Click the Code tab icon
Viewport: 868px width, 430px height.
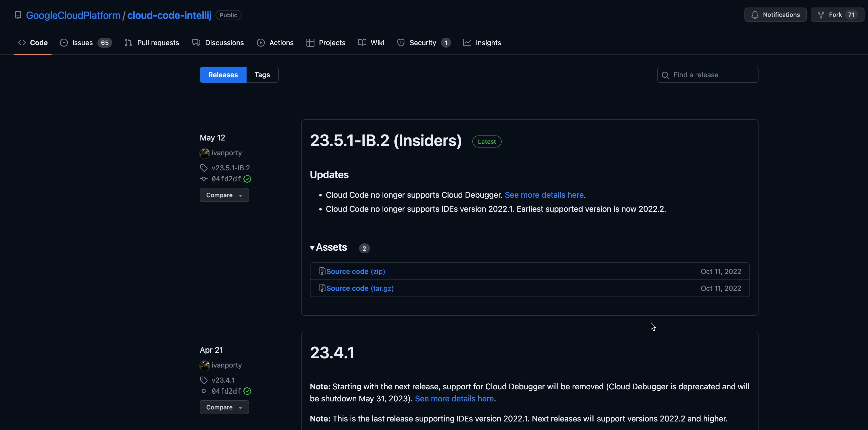(x=21, y=42)
